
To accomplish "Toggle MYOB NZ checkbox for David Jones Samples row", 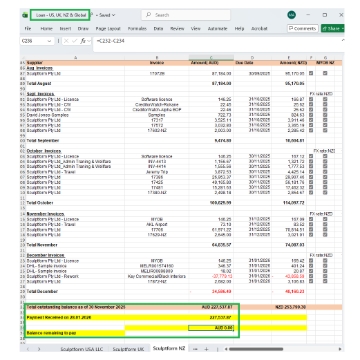I will pyautogui.click(x=325, y=115).
